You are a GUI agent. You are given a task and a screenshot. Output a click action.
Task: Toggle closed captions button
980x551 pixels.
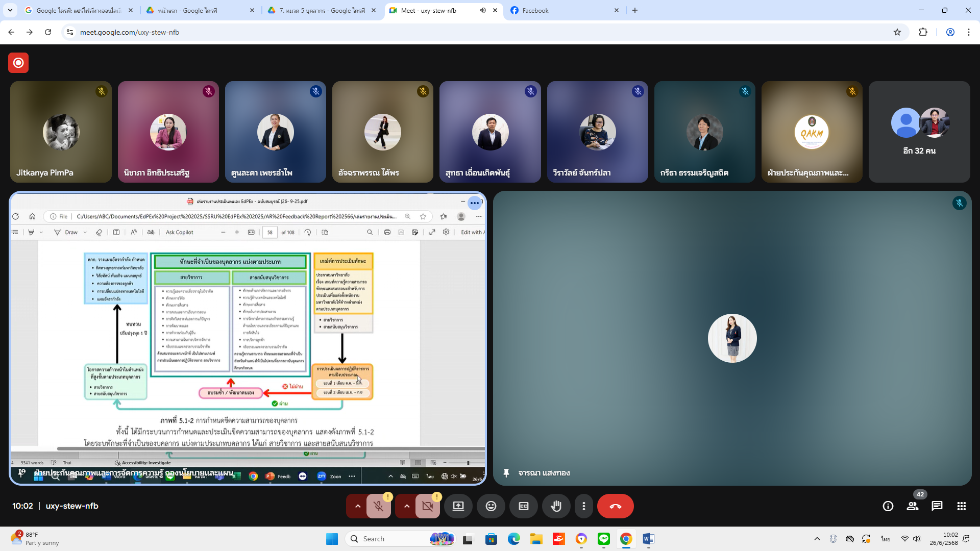[x=523, y=506]
